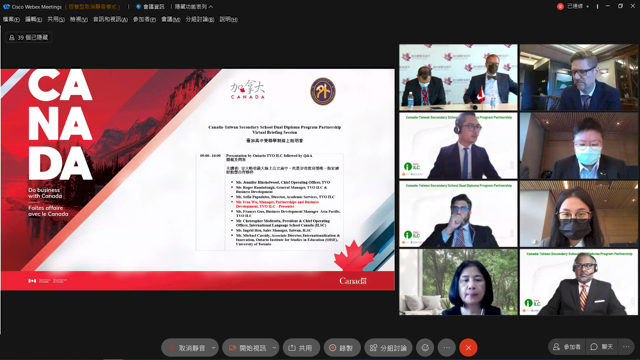The height and width of the screenshot is (360, 640).
Task: Open video options arrow beside 開始視訊
Action: [x=274, y=348]
